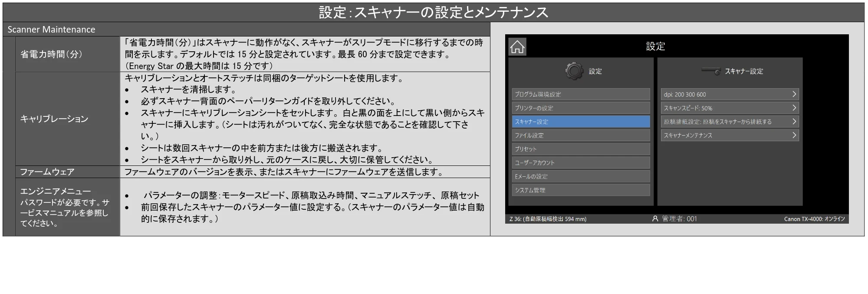Open プリセット menu item
Viewport: 868px width, 294px height.
pyautogui.click(x=581, y=149)
